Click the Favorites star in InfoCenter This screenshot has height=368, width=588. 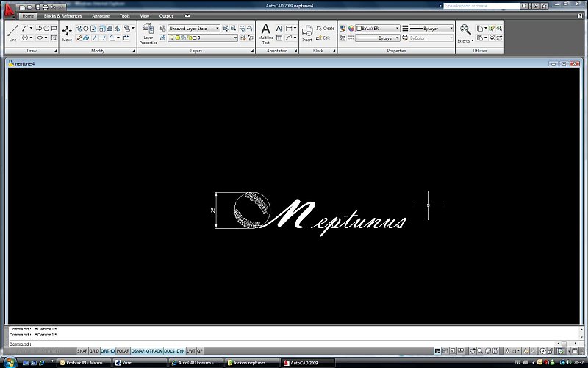coord(544,6)
